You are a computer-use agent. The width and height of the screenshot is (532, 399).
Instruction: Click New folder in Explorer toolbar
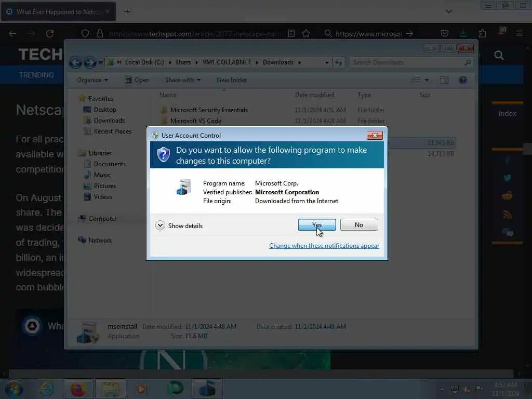[232, 80]
